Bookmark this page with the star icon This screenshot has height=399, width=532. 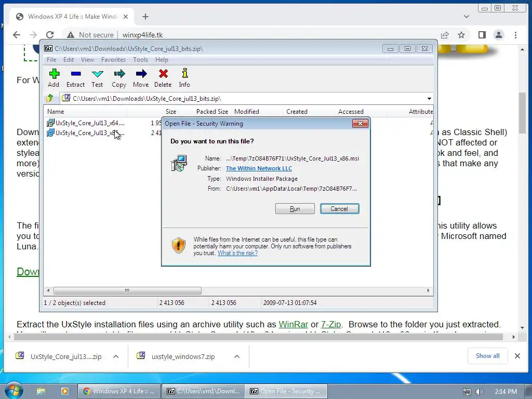(461, 35)
